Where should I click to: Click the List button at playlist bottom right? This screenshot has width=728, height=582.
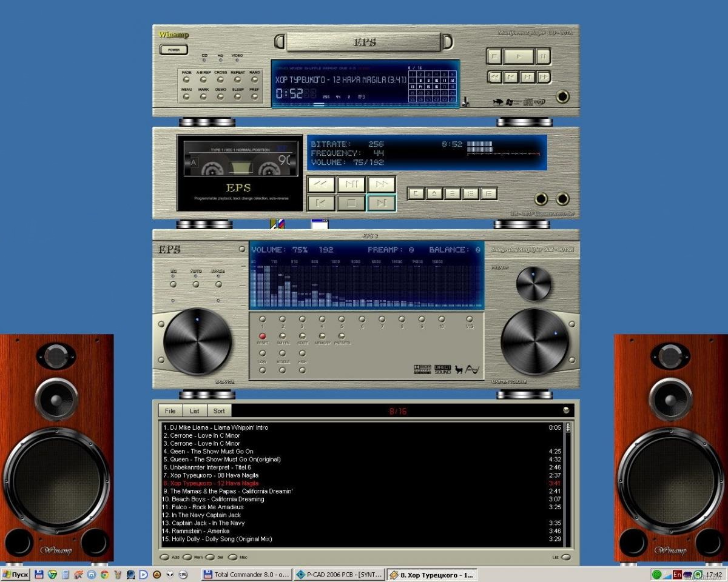click(566, 557)
